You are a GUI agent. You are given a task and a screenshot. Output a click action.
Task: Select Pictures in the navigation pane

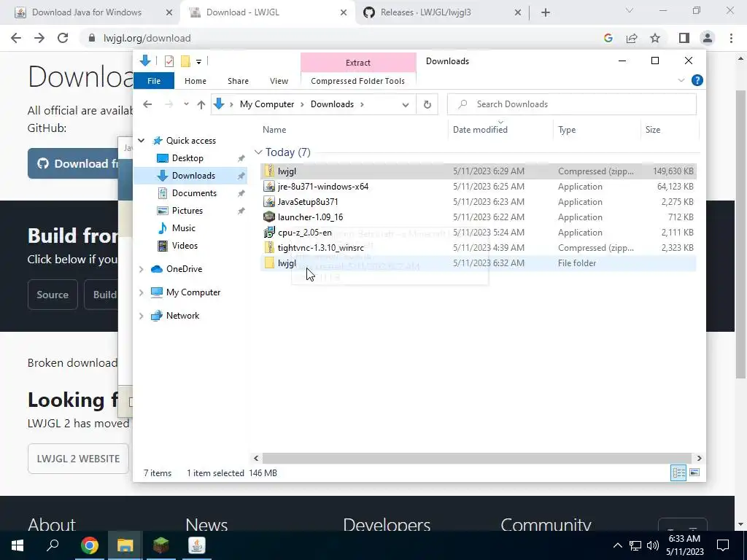pyautogui.click(x=187, y=211)
